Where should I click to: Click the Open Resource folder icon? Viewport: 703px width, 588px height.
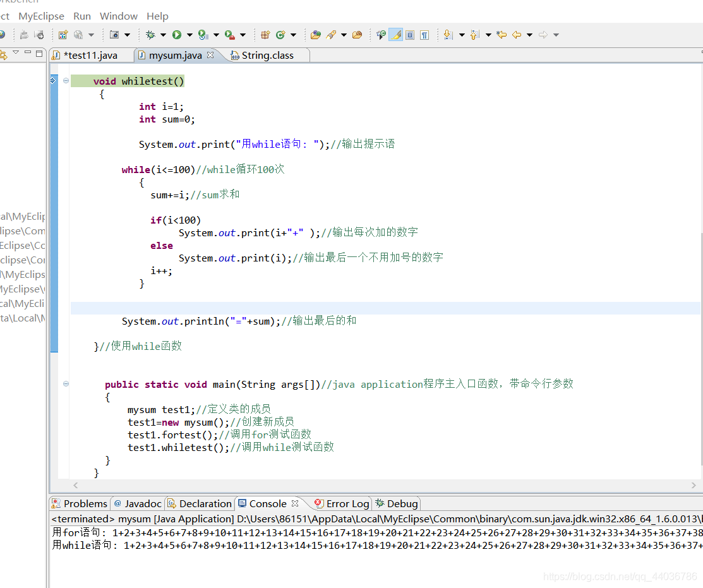pyautogui.click(x=358, y=35)
